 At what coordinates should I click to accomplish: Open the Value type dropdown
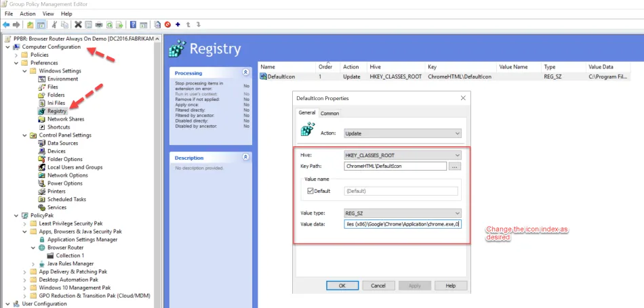[x=403, y=213]
